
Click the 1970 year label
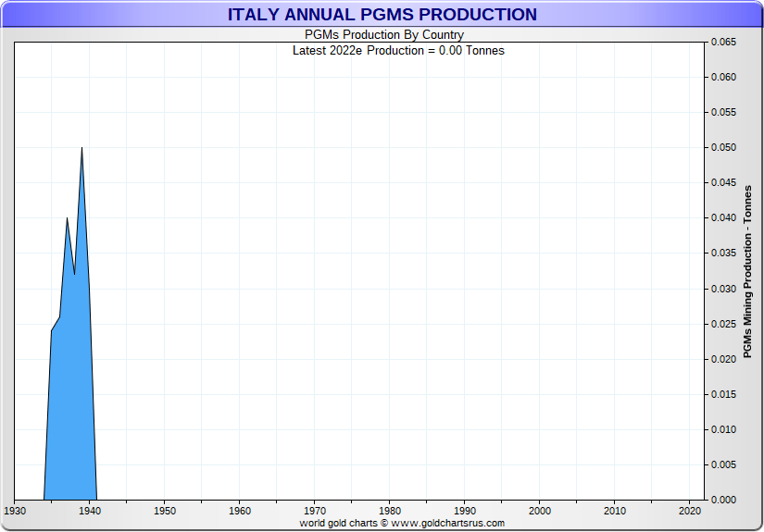tap(314, 511)
